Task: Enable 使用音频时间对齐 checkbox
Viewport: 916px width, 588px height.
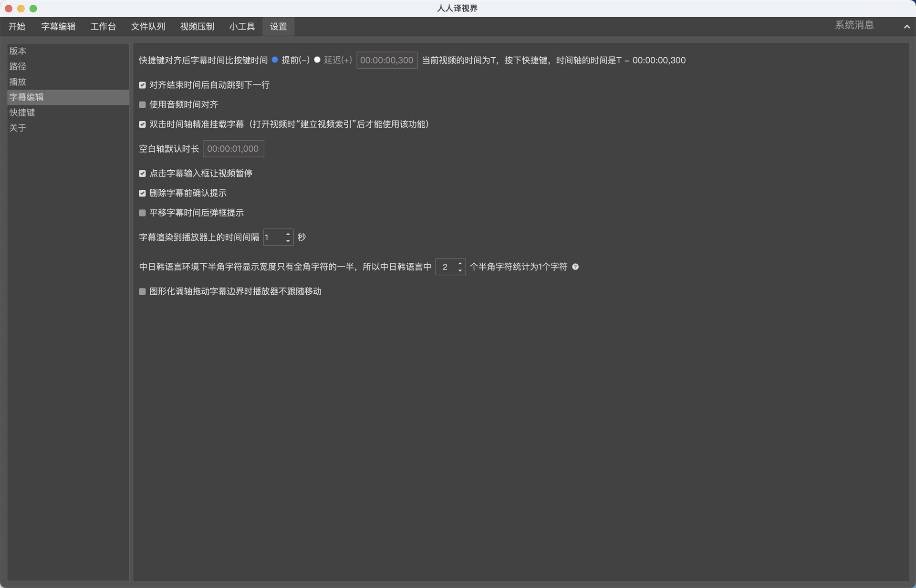Action: 142,104
